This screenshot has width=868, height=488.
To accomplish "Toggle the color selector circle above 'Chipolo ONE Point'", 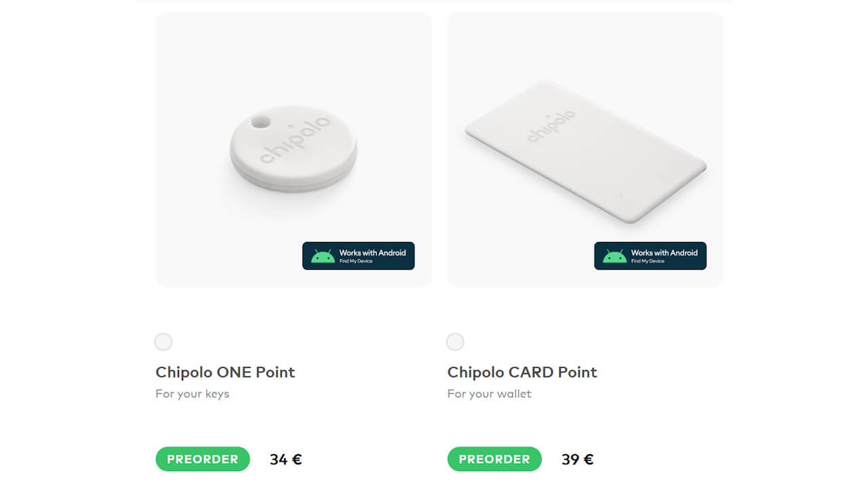I will click(x=163, y=342).
